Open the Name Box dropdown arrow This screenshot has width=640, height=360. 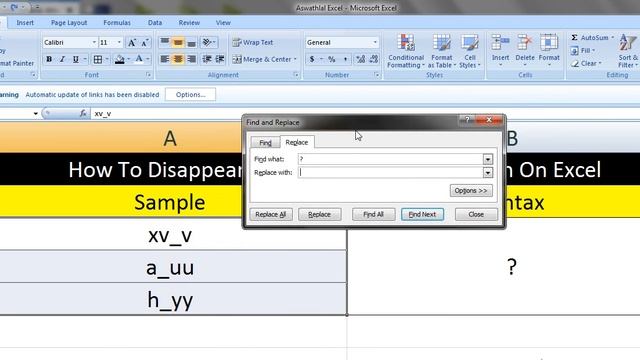pyautogui.click(x=36, y=113)
